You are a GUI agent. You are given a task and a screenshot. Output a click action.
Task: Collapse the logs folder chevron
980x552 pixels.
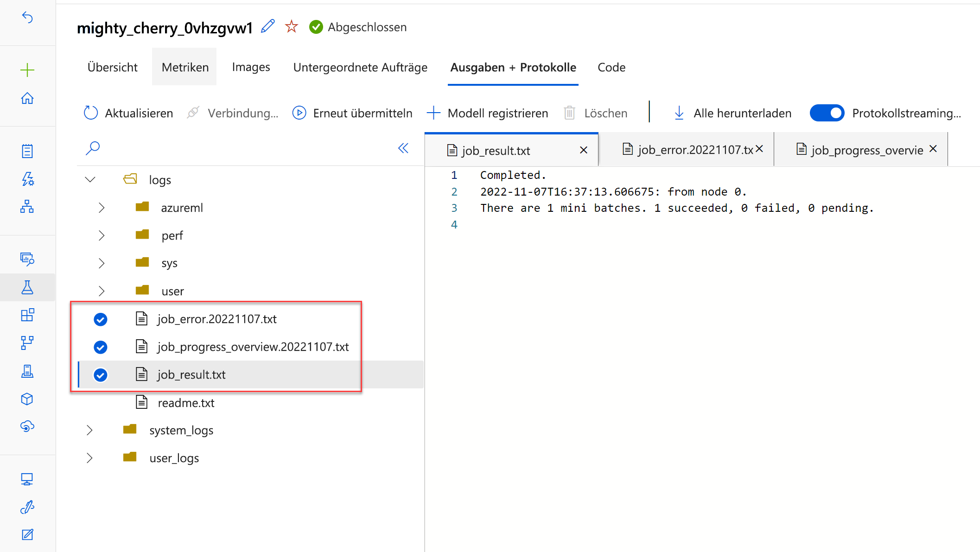point(90,179)
